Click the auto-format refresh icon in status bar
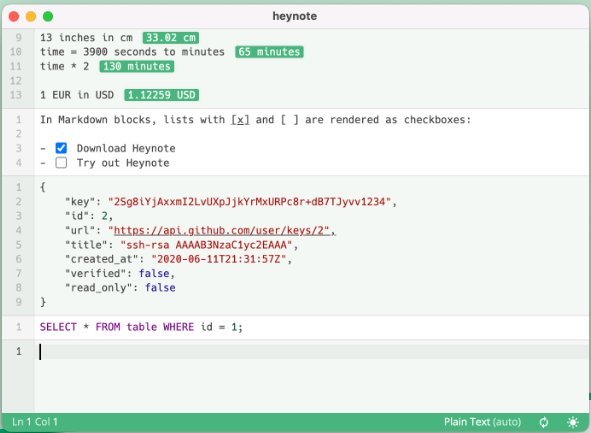This screenshot has width=591, height=433. 544,422
